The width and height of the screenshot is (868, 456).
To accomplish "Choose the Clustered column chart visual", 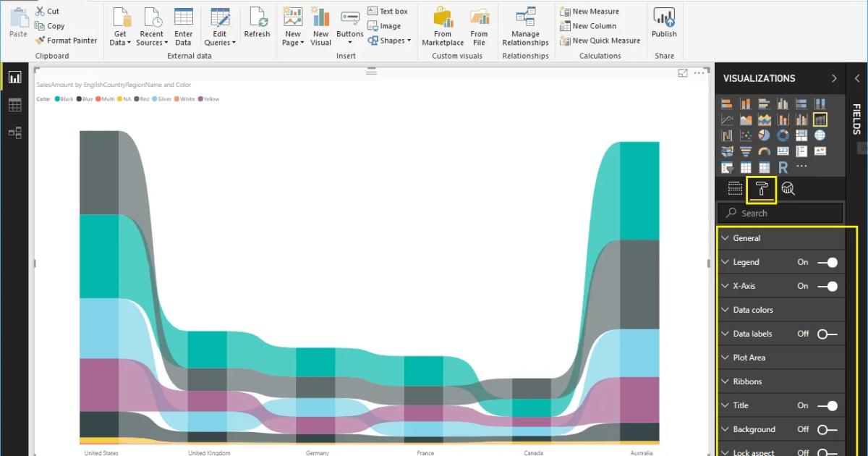I will click(783, 104).
